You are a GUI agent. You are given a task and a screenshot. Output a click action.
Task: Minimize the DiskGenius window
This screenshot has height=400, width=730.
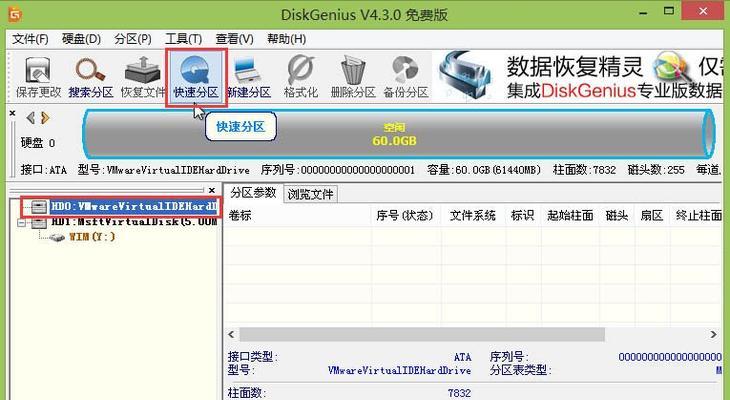644,12
